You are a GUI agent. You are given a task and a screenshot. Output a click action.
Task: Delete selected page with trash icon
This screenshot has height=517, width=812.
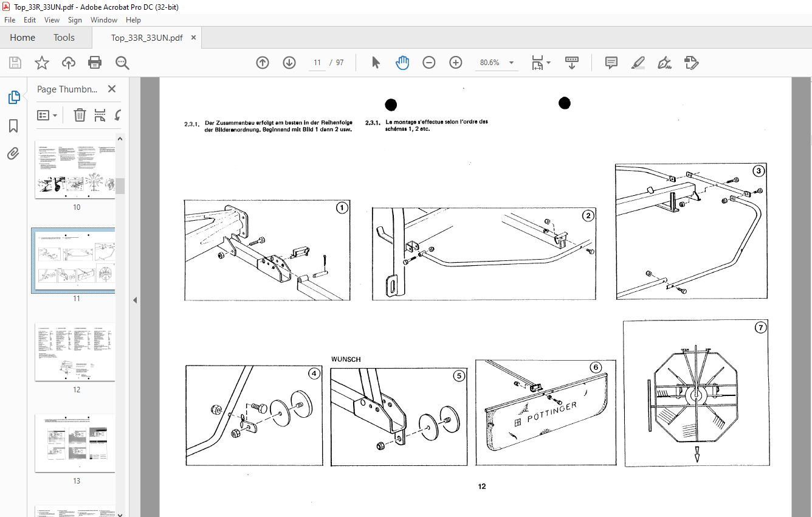80,115
